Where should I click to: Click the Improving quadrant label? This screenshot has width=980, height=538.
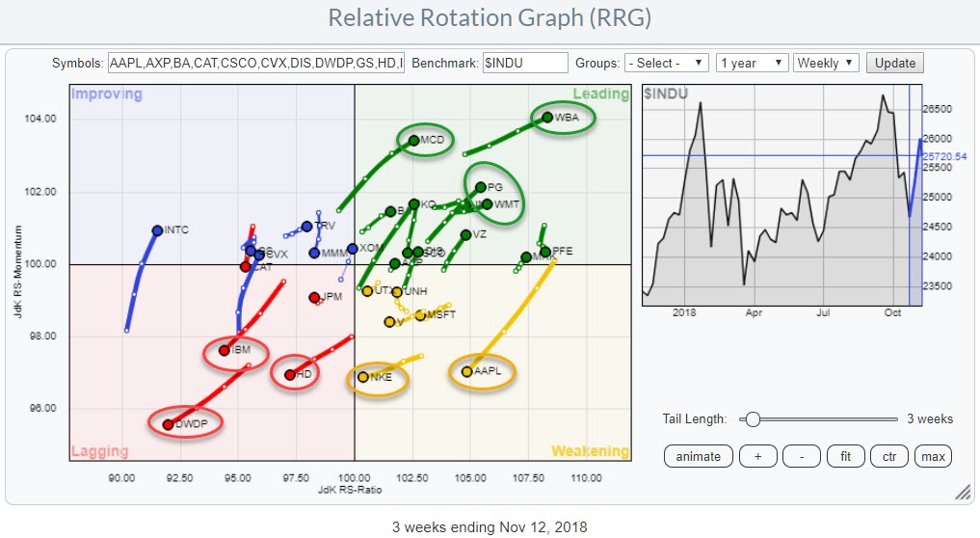point(107,94)
